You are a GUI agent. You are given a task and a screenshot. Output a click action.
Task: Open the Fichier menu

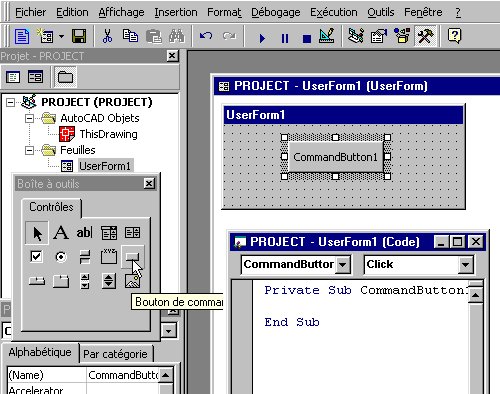[30, 13]
